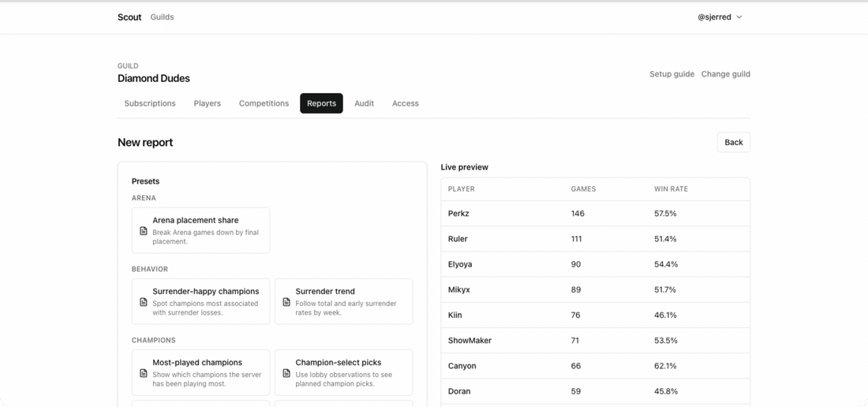The height and width of the screenshot is (407, 868).
Task: Choose the Surrender-happy champions preset
Action: (201, 301)
